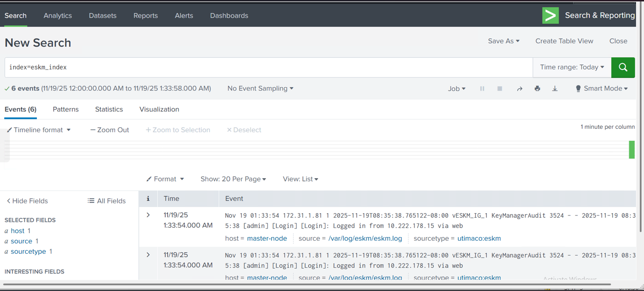Click the Splunk green logo icon
The image size is (644, 291).
[x=551, y=15]
